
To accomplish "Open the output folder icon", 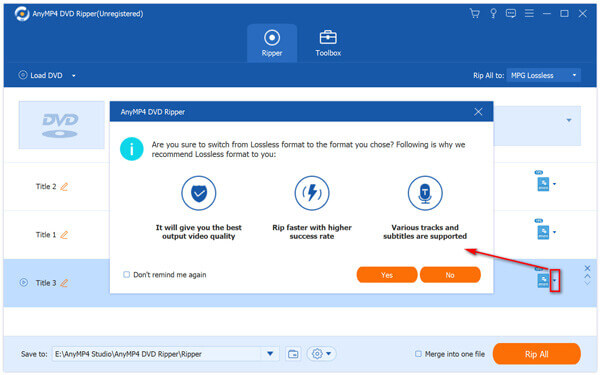I will (x=293, y=354).
